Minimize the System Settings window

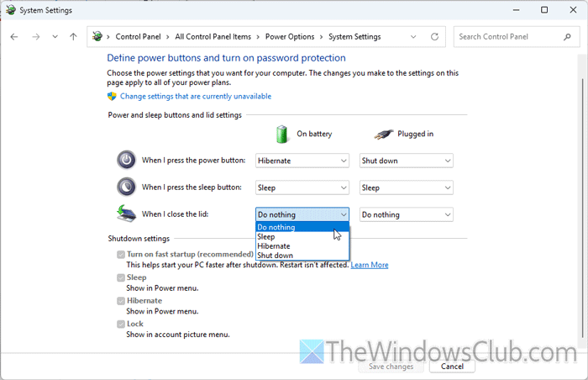(x=517, y=10)
